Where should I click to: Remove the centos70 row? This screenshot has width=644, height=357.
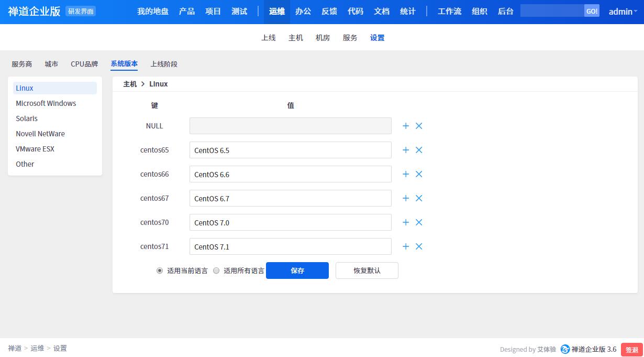click(419, 222)
